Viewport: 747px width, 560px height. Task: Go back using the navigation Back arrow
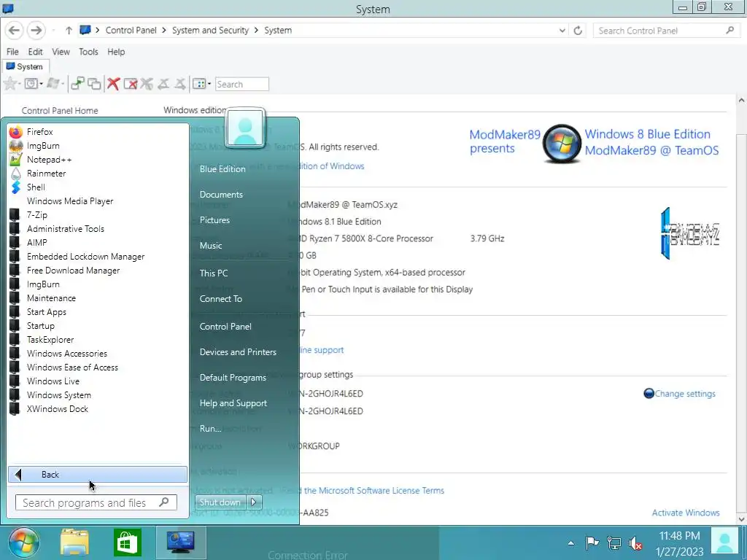coord(15,31)
